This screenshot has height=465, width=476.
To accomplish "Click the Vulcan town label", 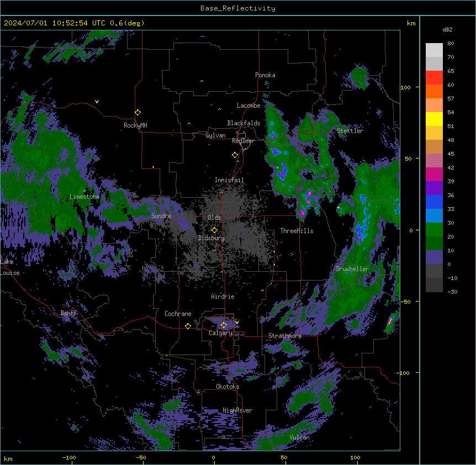I will [x=299, y=437].
